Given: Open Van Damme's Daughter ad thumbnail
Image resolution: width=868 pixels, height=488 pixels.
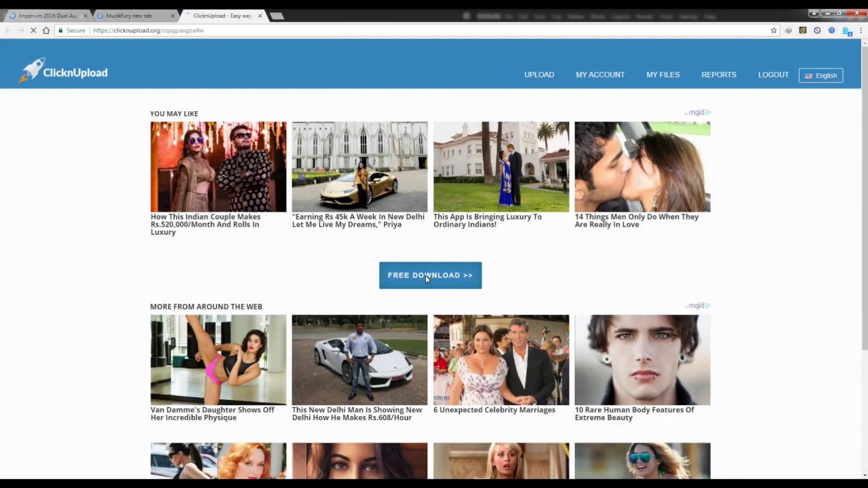Looking at the screenshot, I should (x=218, y=360).
